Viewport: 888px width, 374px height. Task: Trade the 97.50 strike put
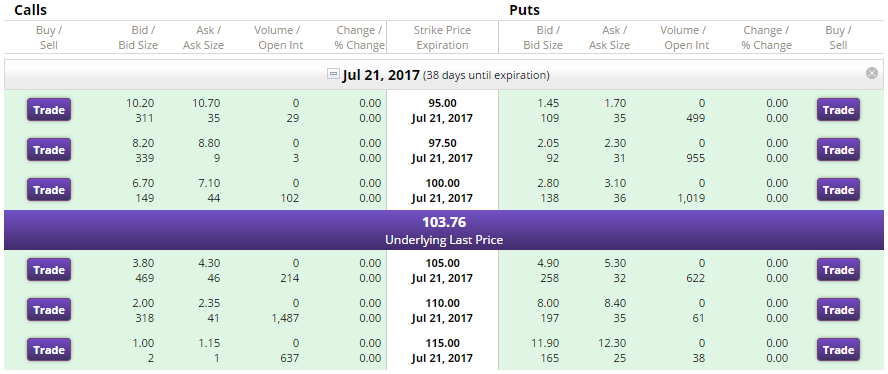click(838, 150)
